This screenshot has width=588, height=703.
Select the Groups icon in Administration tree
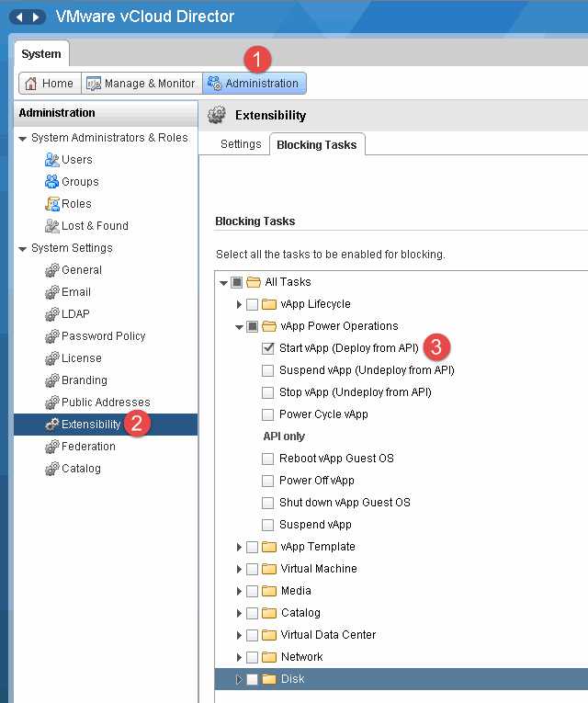coord(52,182)
